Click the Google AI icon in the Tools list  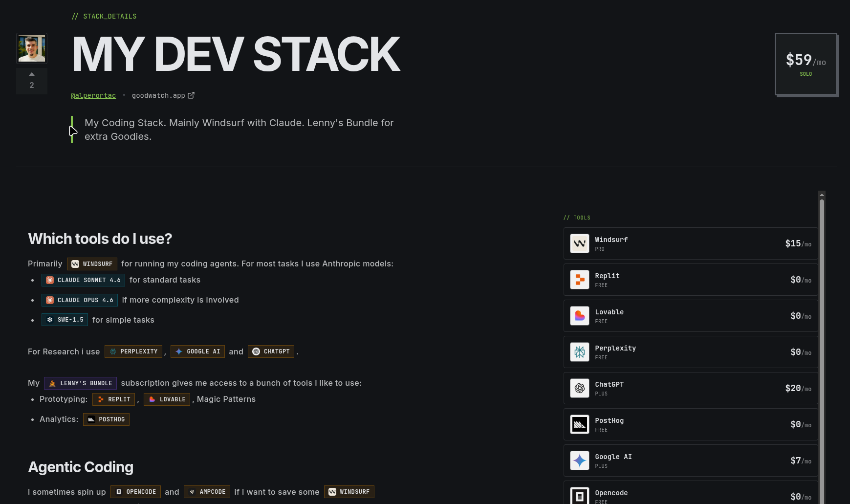[x=579, y=460]
